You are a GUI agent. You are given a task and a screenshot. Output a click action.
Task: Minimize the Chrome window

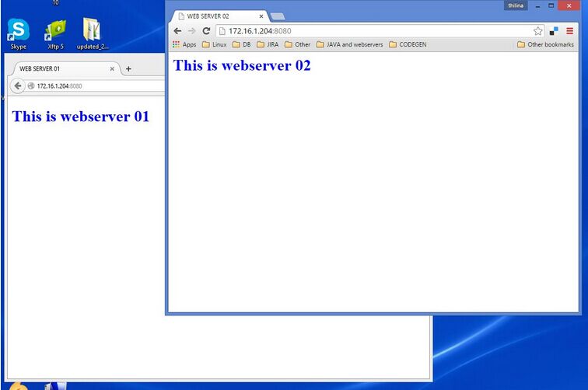537,5
